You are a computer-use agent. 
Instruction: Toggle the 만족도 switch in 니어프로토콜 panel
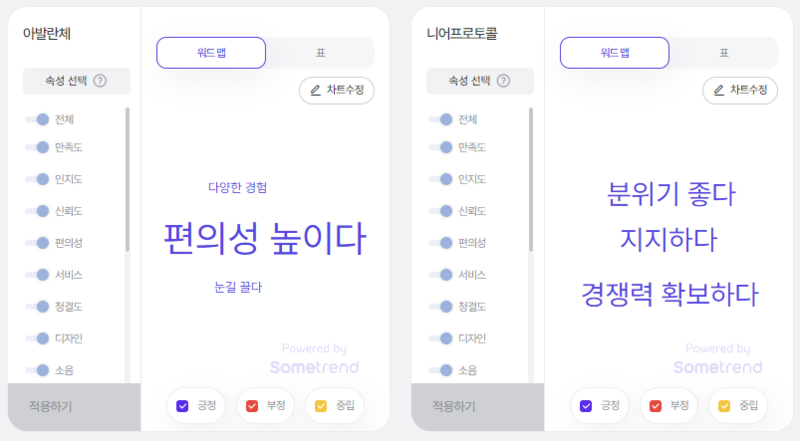tap(440, 147)
